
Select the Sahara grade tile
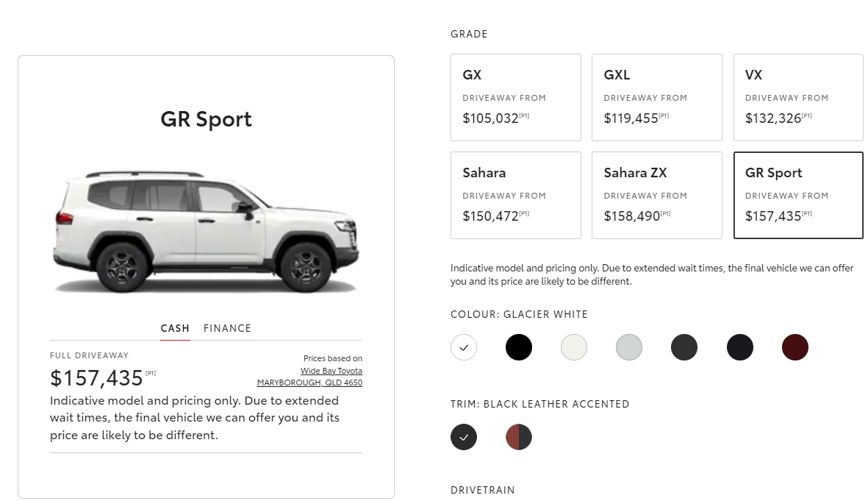click(515, 195)
